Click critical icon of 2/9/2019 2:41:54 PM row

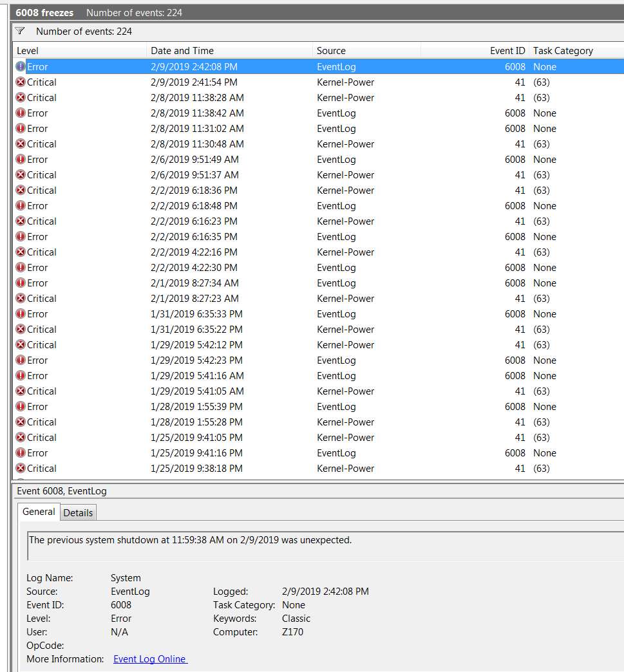coord(21,82)
